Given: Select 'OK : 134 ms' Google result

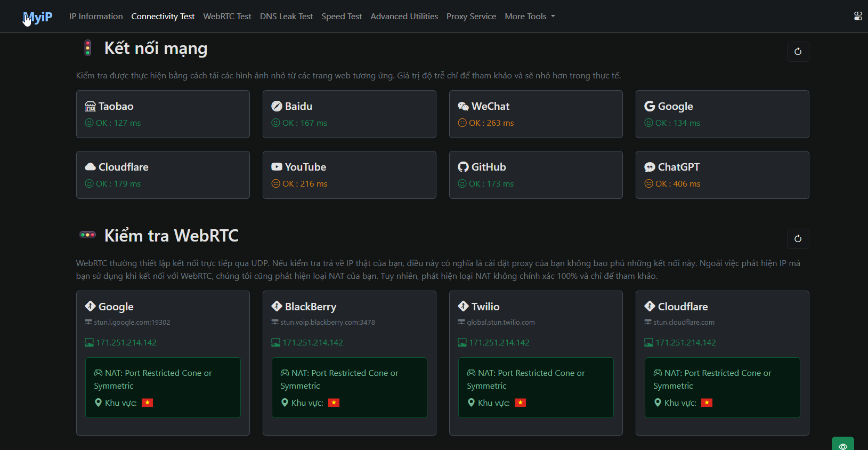Looking at the screenshot, I should [x=678, y=123].
